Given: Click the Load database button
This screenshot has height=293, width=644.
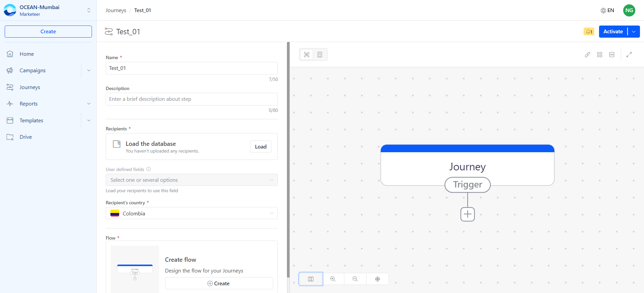Looking at the screenshot, I should [x=261, y=146].
